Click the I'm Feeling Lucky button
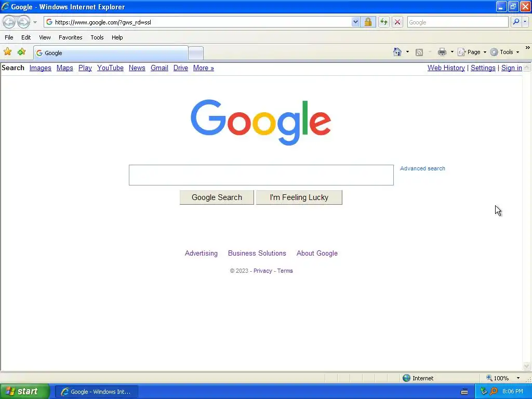 pyautogui.click(x=299, y=197)
